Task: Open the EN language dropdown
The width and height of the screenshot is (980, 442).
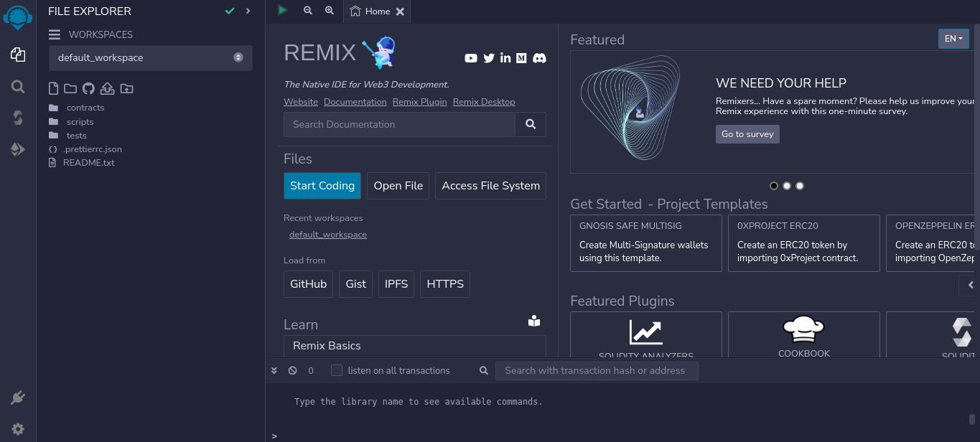Action: [953, 39]
